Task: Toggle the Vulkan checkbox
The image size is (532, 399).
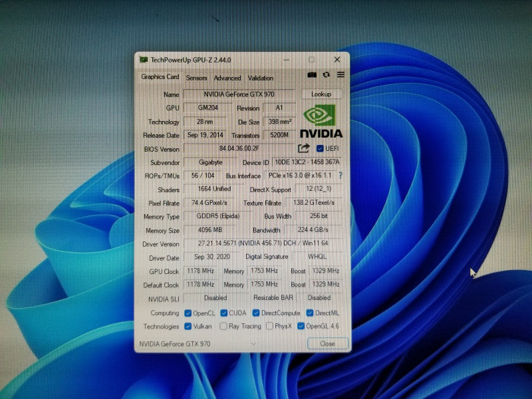Action: pos(188,326)
